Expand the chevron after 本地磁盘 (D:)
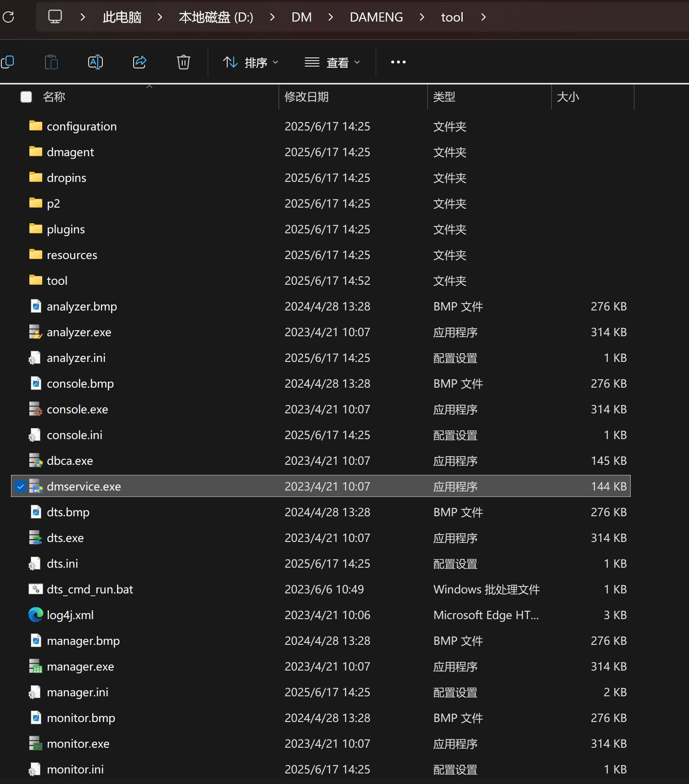The width and height of the screenshot is (689, 784). click(x=272, y=17)
